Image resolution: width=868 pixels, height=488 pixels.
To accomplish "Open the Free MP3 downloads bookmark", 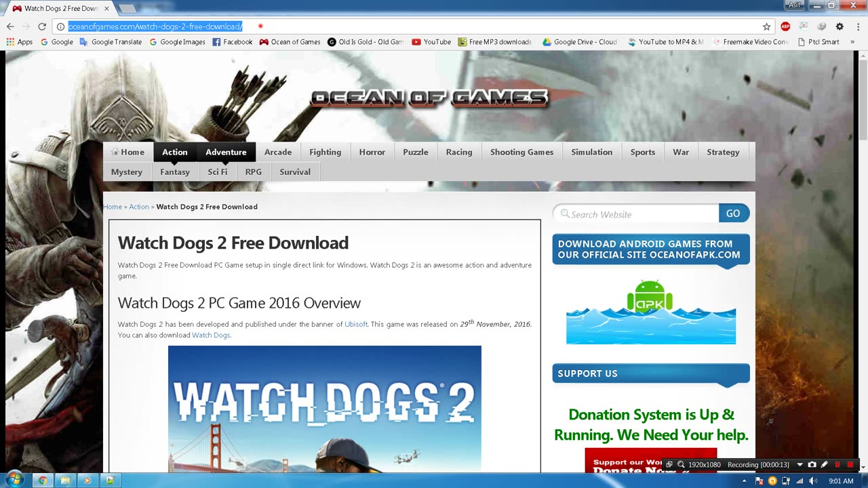I will pos(495,42).
